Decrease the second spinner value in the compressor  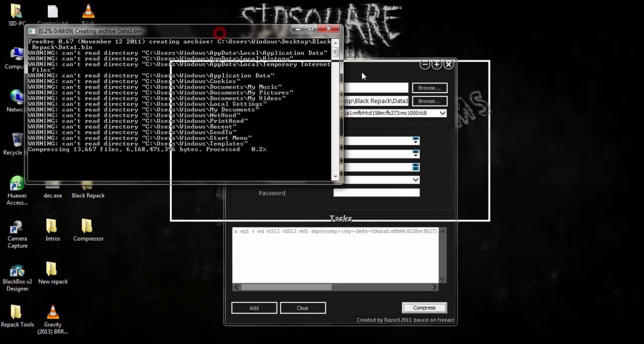tap(416, 156)
